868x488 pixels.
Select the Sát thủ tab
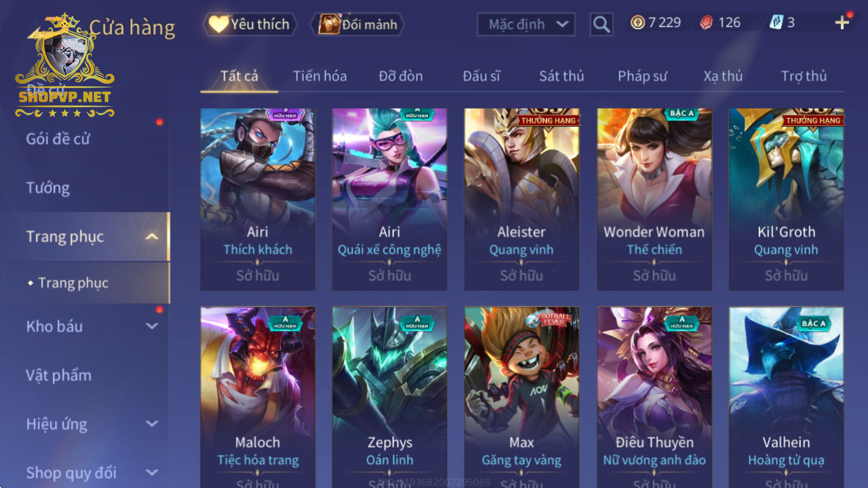click(561, 76)
